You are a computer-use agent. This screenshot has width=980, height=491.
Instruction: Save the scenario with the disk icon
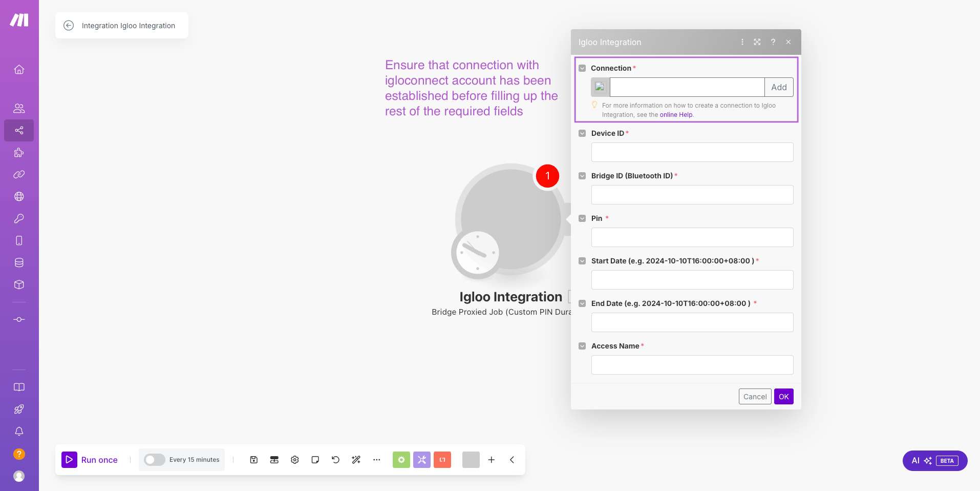[x=254, y=460]
